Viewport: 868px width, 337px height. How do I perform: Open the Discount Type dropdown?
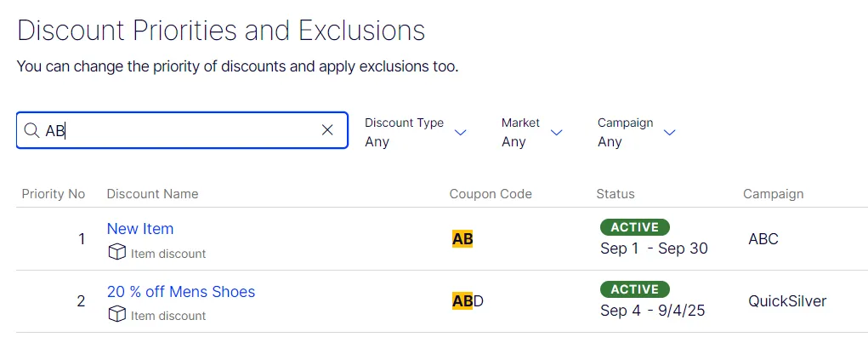click(415, 132)
